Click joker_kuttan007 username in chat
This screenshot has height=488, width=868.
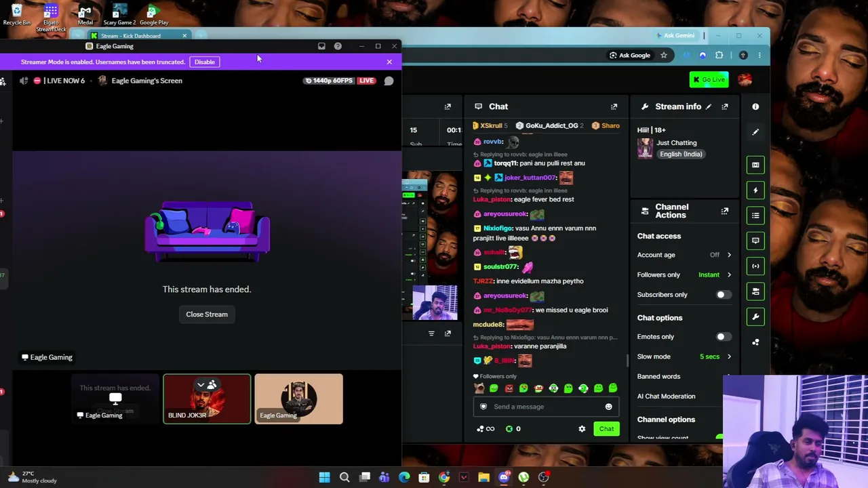tap(530, 178)
